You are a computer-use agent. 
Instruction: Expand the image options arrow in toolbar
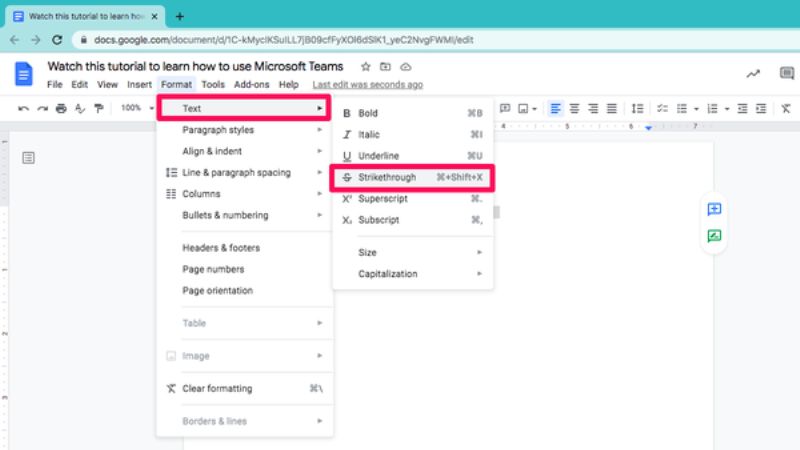click(534, 109)
